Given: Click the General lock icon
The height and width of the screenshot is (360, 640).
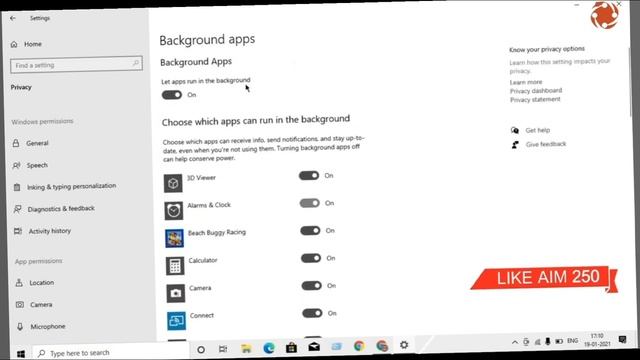Looking at the screenshot, I should click(x=16, y=143).
